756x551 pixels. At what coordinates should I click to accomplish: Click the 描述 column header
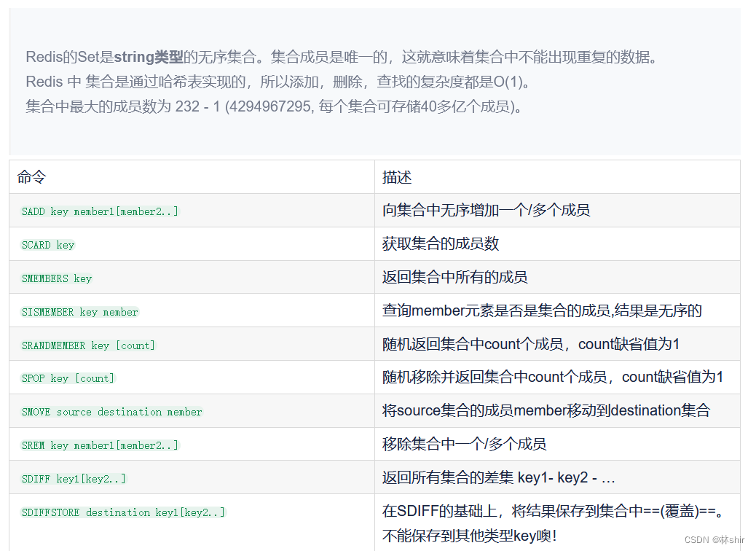pos(397,177)
